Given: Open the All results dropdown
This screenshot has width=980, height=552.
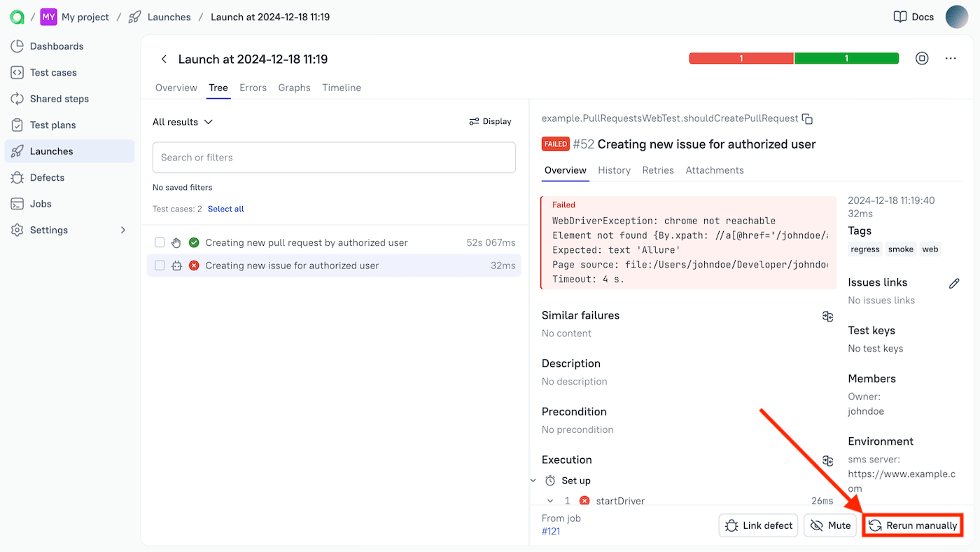Looking at the screenshot, I should [x=182, y=122].
